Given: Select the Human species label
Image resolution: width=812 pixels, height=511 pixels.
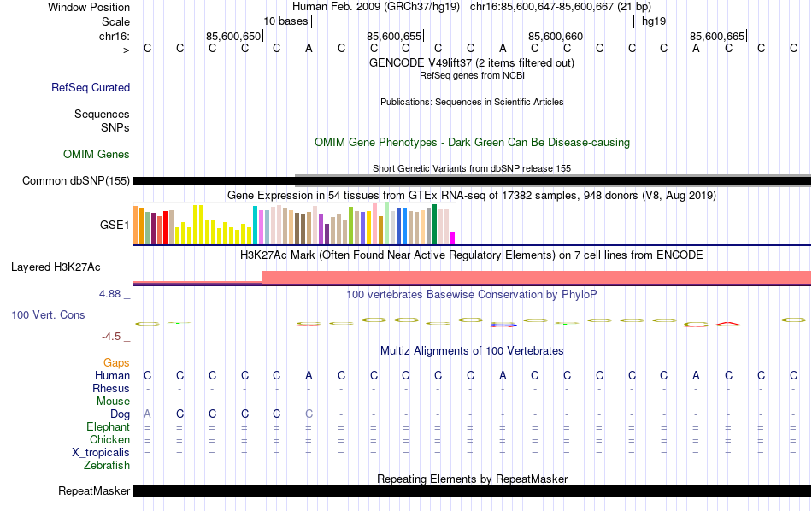Looking at the screenshot, I should (x=112, y=375).
